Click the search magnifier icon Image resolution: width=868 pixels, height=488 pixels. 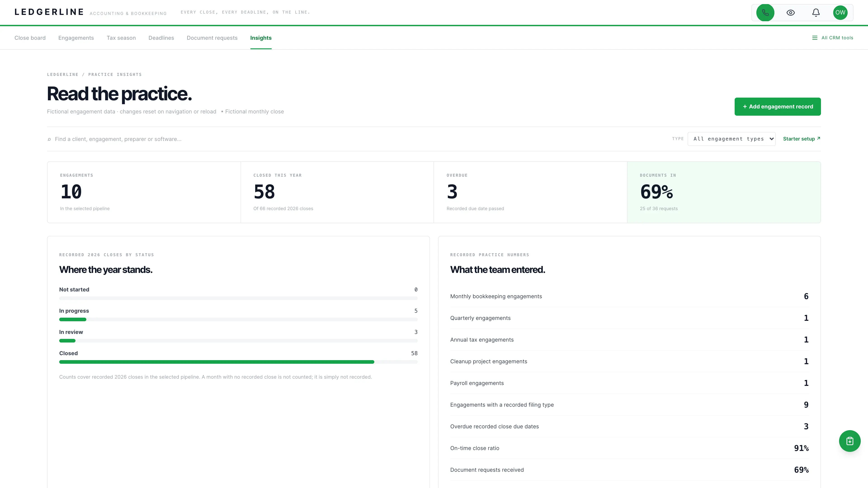pyautogui.click(x=49, y=139)
